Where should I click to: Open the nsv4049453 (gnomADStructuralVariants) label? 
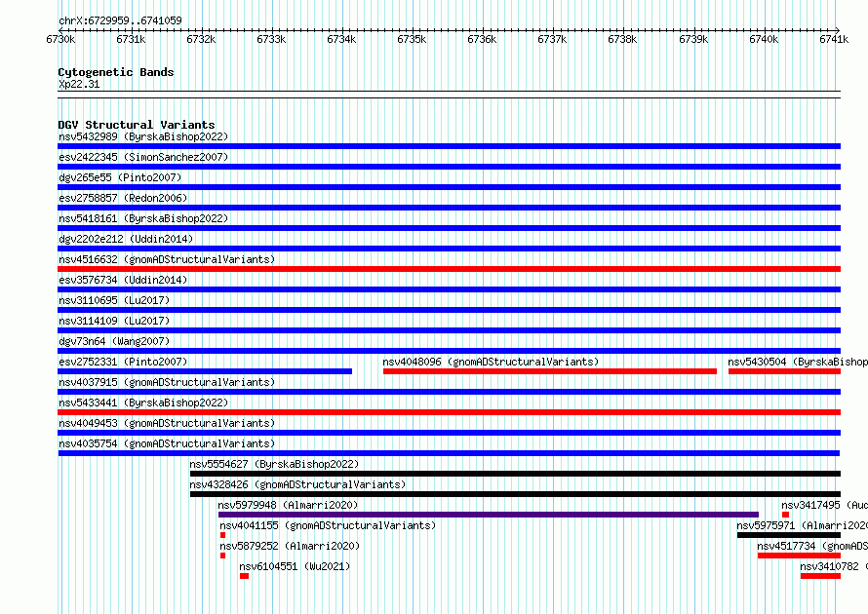pyautogui.click(x=167, y=423)
